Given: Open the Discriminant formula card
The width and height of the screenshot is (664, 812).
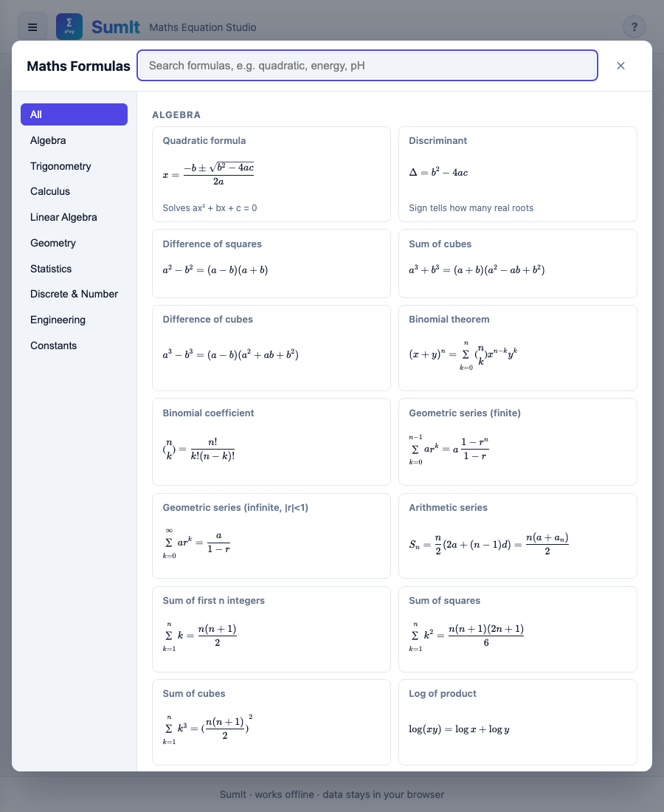Looking at the screenshot, I should tap(517, 173).
